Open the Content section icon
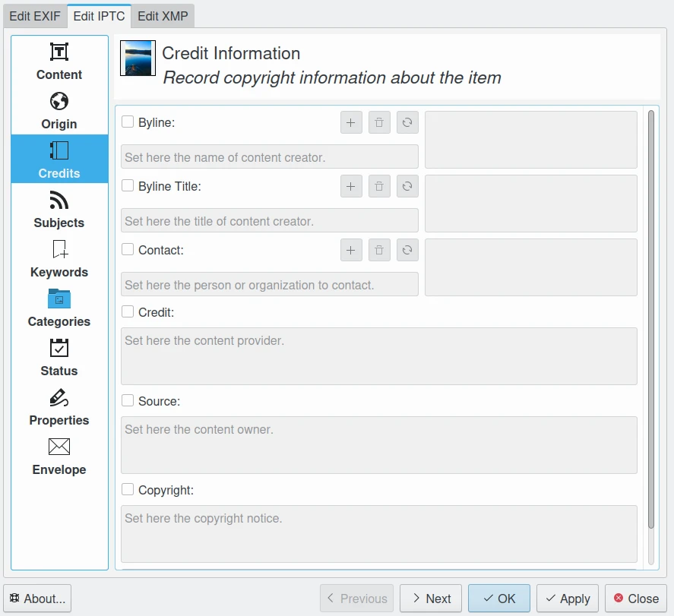Viewport: 674px width, 616px height. [x=59, y=52]
